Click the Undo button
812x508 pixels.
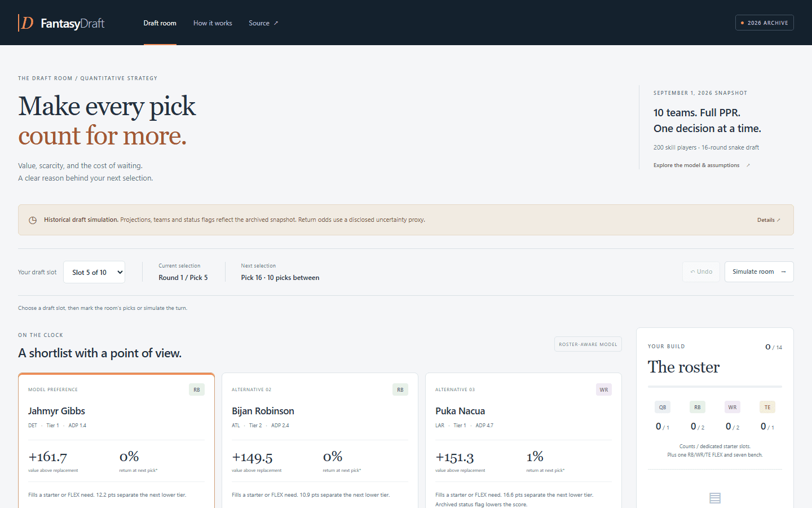pos(701,271)
